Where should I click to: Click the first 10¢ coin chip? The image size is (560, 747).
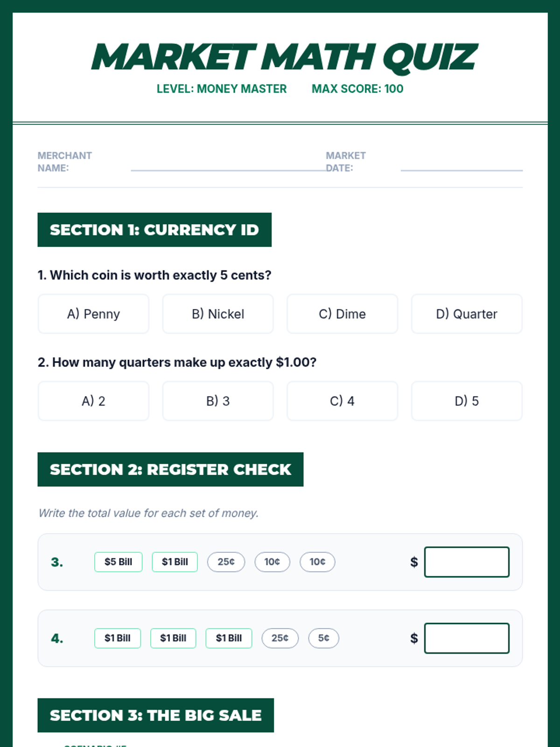click(272, 562)
